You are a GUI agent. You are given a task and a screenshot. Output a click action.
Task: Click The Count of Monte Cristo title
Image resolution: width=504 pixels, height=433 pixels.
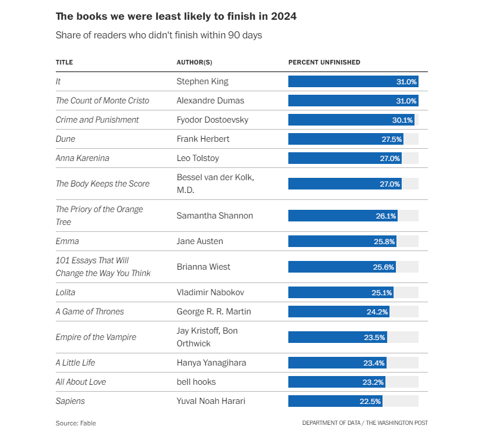[x=102, y=101]
